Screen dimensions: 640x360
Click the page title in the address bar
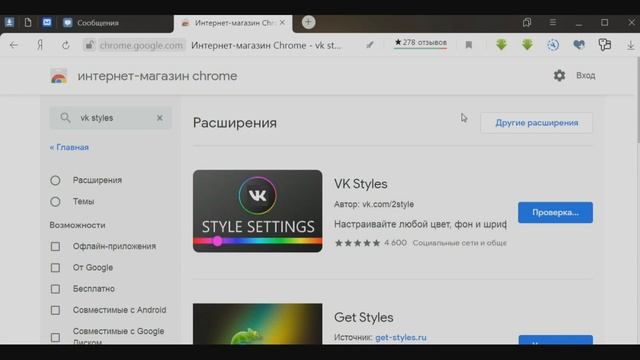click(x=266, y=45)
